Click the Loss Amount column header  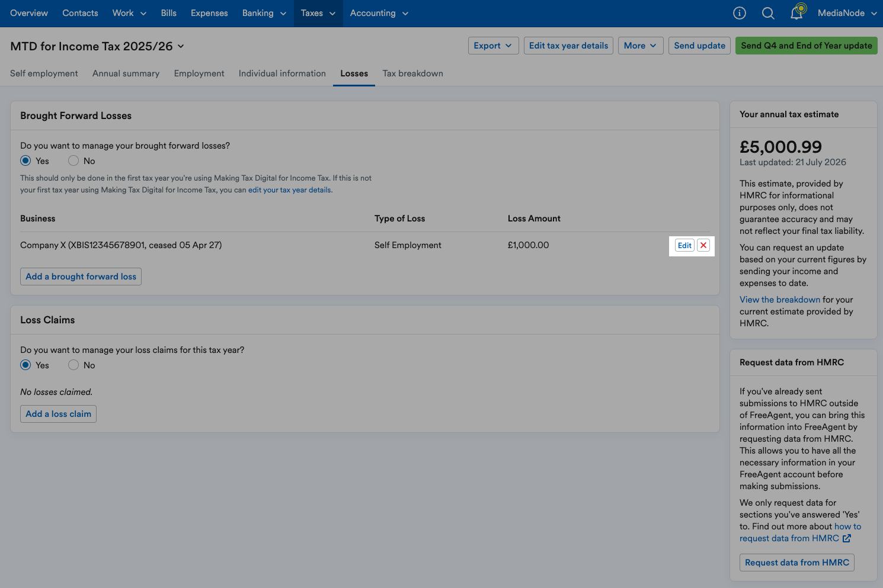pyautogui.click(x=534, y=219)
